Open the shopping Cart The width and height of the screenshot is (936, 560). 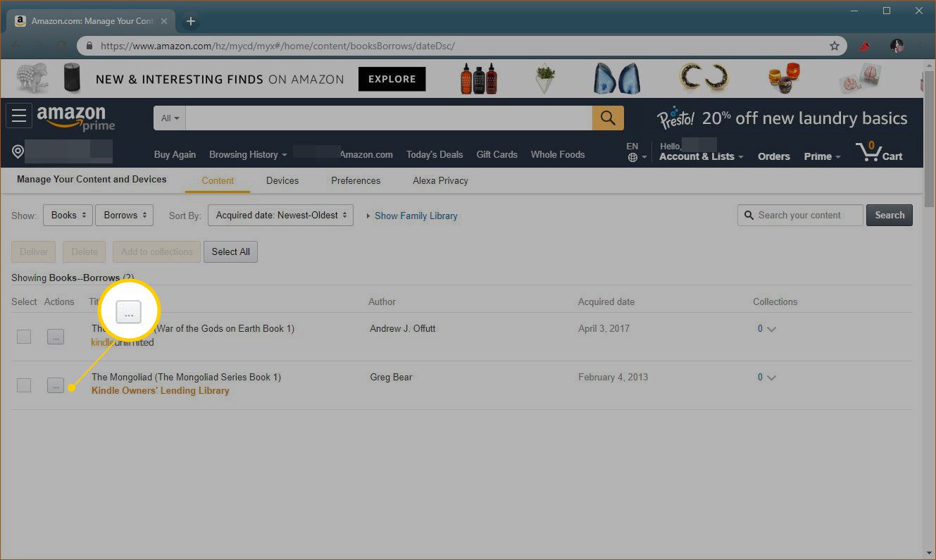click(879, 152)
